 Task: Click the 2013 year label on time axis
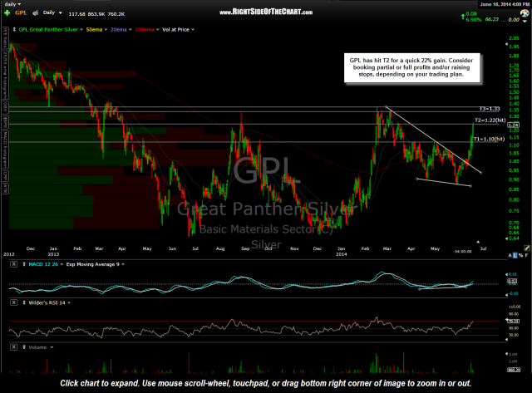point(53,254)
